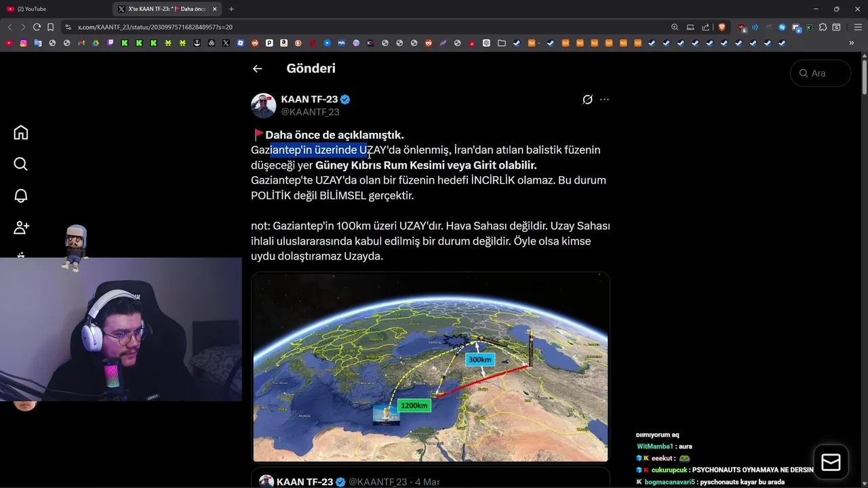868x488 pixels.
Task: Open KAAN TF-23 profile name on main post
Action: [309, 100]
